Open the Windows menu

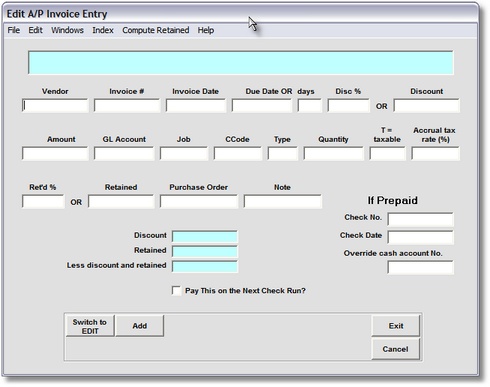click(67, 30)
